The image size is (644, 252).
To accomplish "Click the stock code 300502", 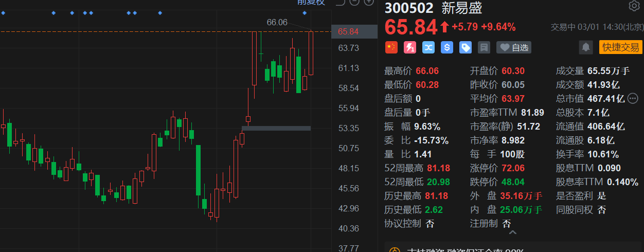I will [410, 7].
